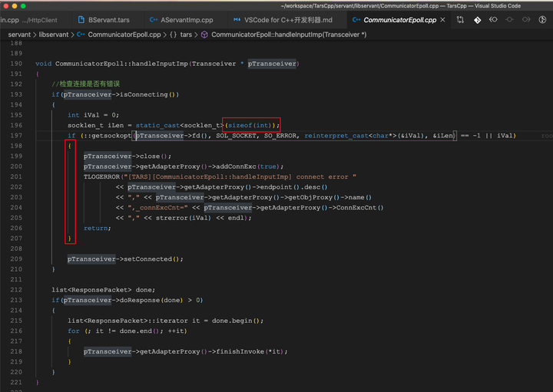Switch to the HttpClient cpp tab
553x392 pixels.
tap(28, 20)
